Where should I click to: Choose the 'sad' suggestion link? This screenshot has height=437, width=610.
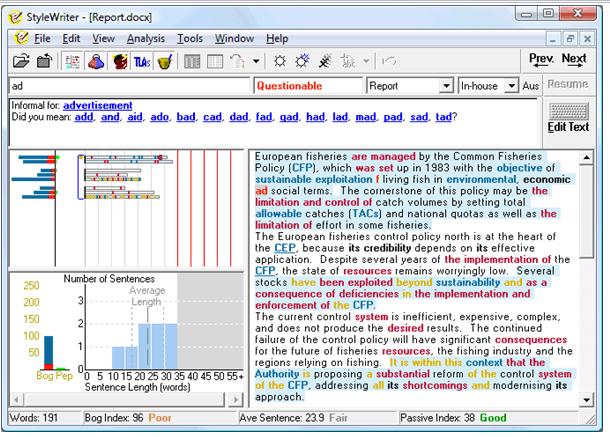(419, 117)
